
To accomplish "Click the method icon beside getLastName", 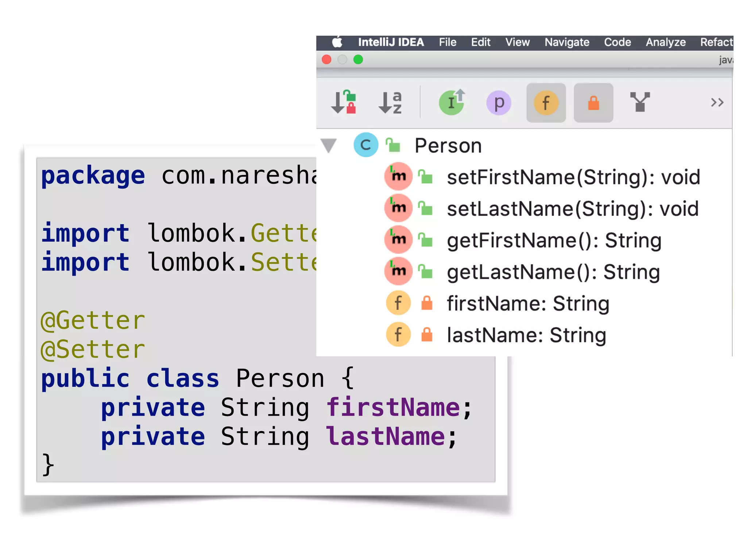I will click(x=398, y=271).
